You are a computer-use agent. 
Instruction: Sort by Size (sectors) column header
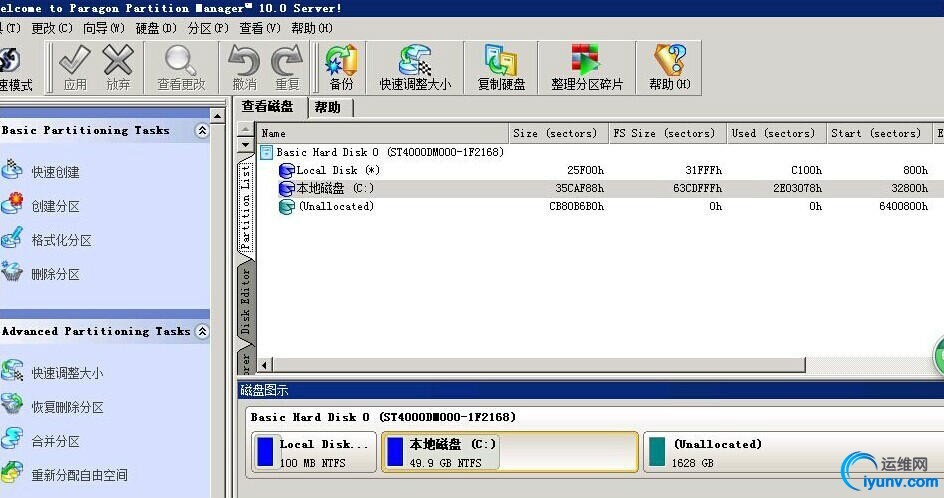click(558, 133)
